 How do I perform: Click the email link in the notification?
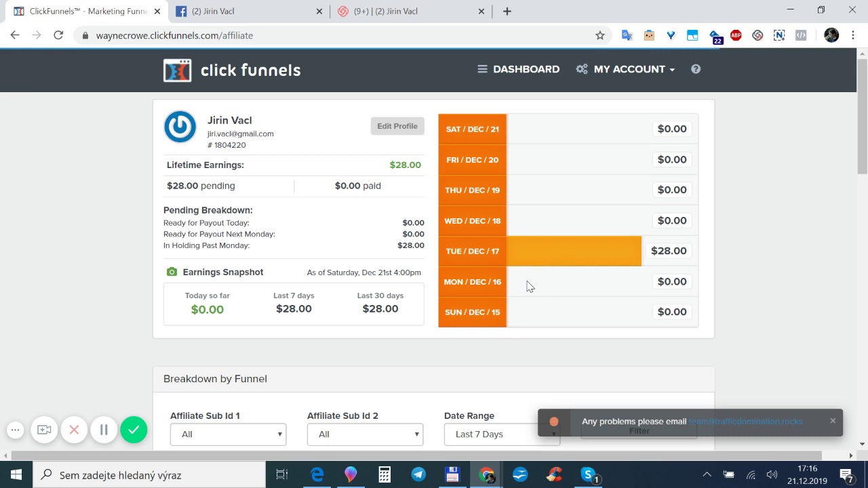point(745,422)
